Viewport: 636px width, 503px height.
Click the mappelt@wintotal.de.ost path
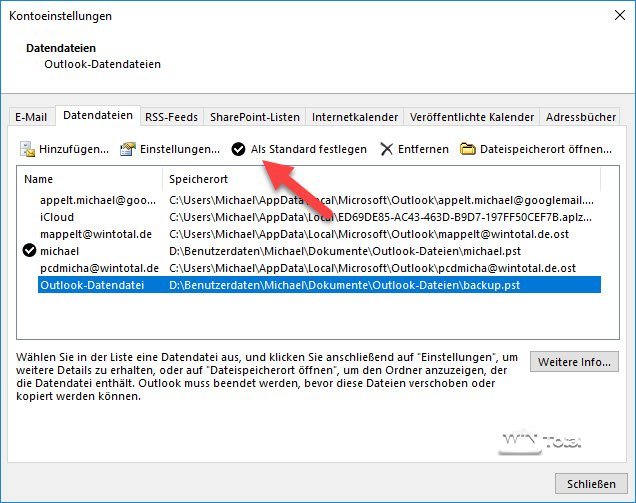[x=369, y=234]
